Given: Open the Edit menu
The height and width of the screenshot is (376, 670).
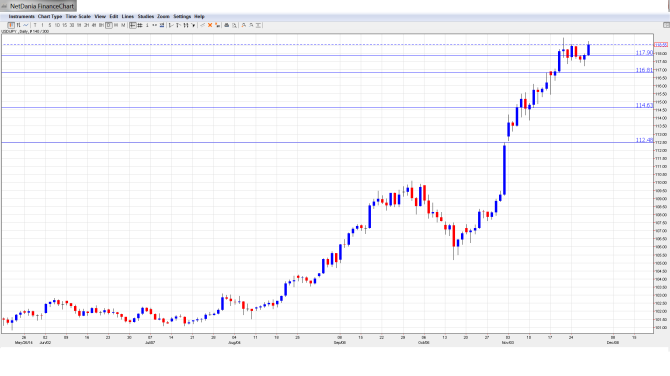Looking at the screenshot, I should click(x=114, y=16).
